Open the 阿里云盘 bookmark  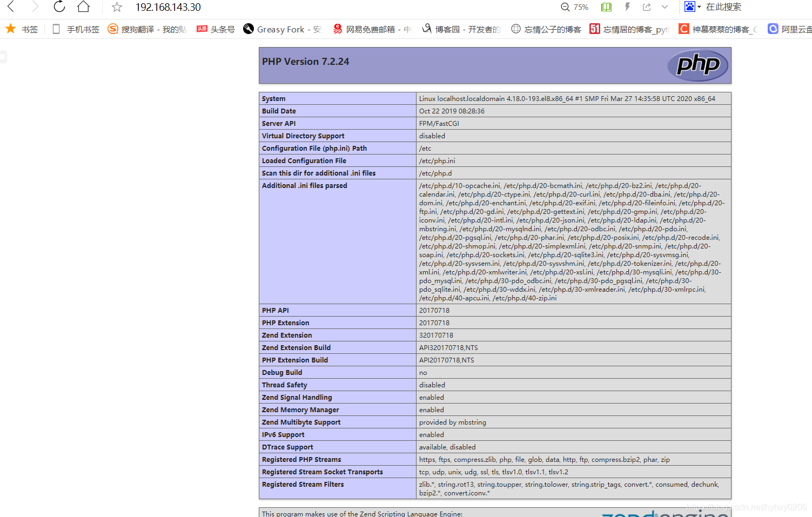pyautogui.click(x=790, y=29)
